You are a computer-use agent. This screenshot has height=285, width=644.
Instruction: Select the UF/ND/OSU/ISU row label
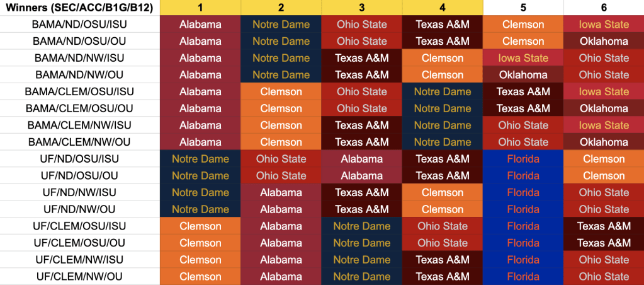pos(79,159)
